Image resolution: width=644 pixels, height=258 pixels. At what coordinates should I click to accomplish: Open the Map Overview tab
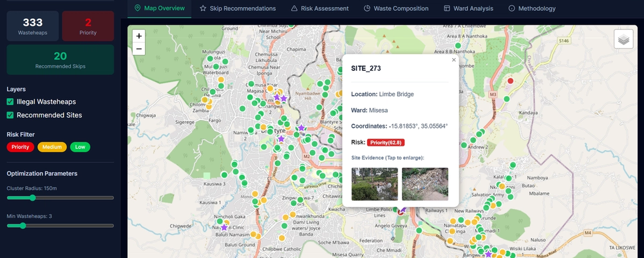click(x=159, y=8)
